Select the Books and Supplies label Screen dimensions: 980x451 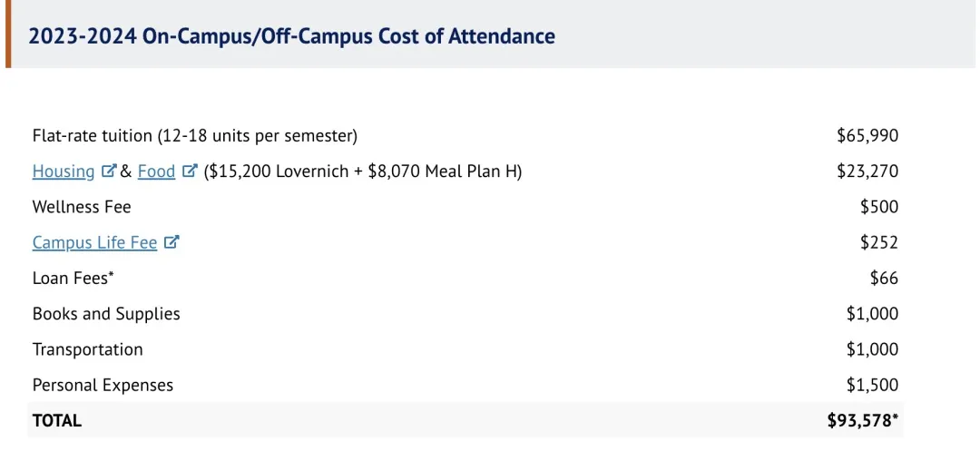[x=106, y=314]
